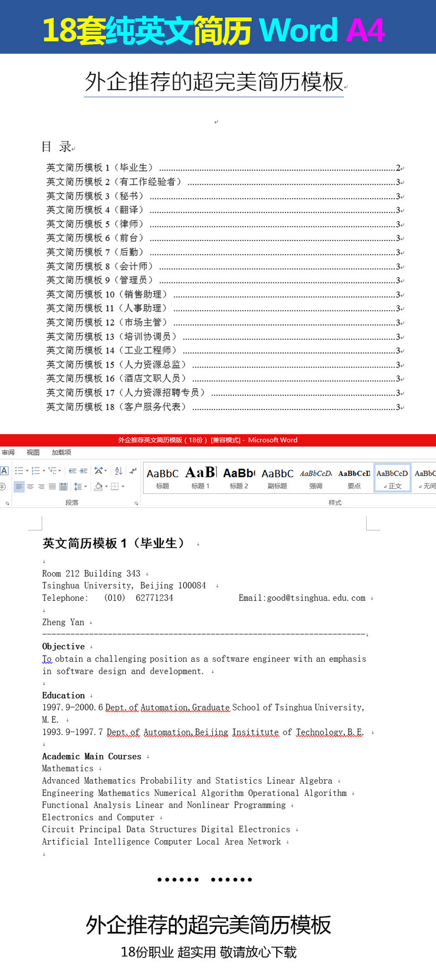436x980 pixels.
Task: Click the sort A-Z icon
Action: point(119,471)
